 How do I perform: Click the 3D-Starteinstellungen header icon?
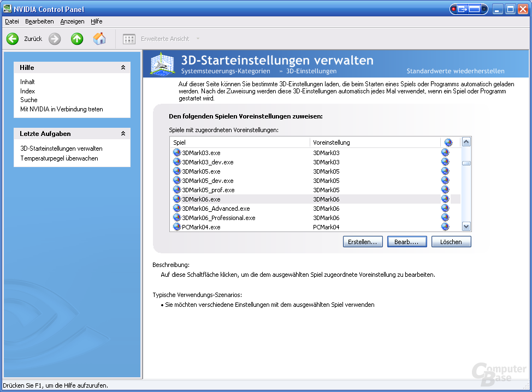[163, 64]
